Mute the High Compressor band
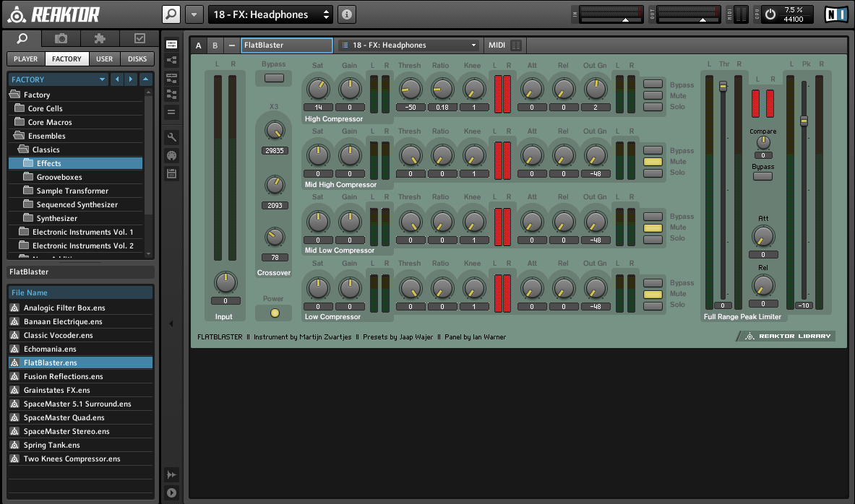855x504 pixels. click(653, 95)
